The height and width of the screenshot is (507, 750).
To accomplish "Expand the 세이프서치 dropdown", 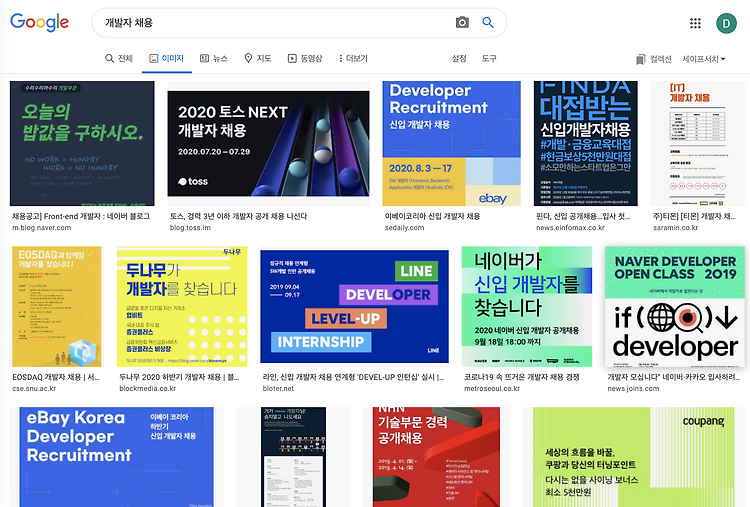I will coord(704,59).
